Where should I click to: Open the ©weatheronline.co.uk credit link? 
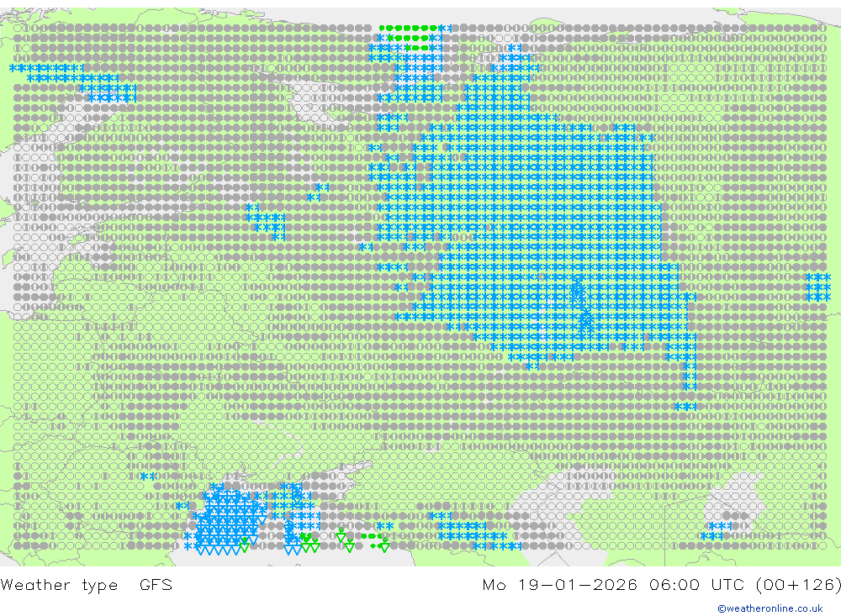coord(770,608)
